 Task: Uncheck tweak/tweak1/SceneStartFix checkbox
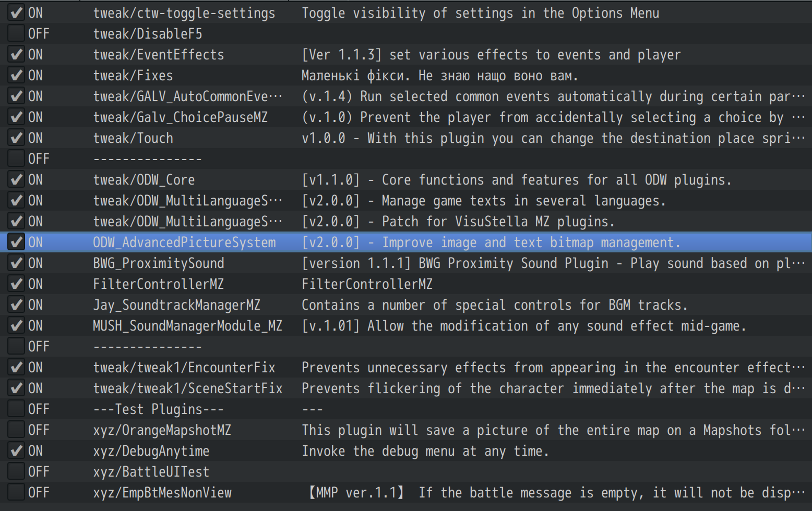coord(16,388)
